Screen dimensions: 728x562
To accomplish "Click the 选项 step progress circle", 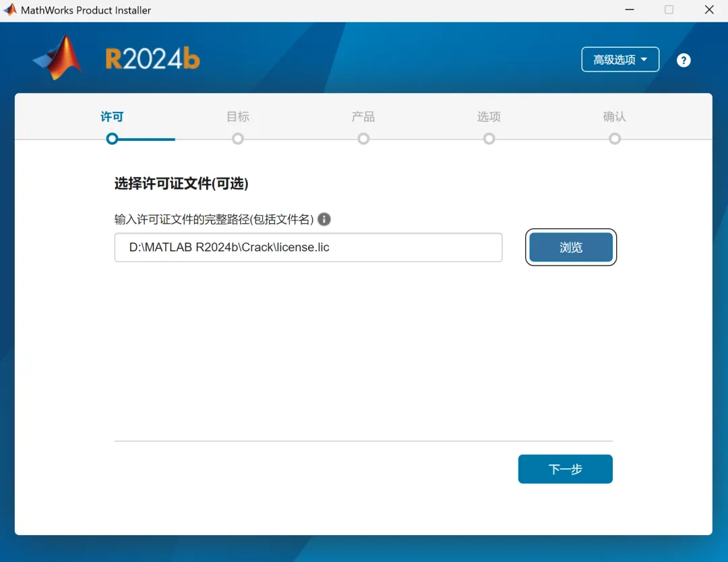I will tap(489, 139).
